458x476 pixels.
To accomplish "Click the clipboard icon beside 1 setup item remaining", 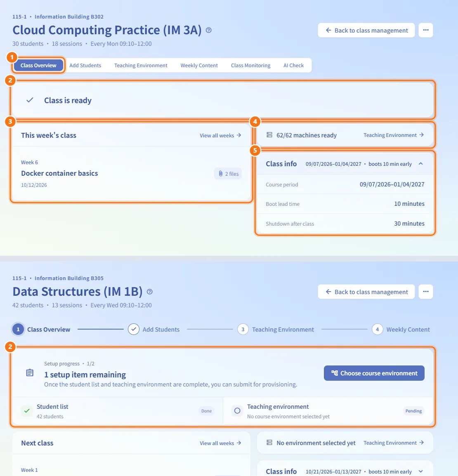I will point(30,372).
